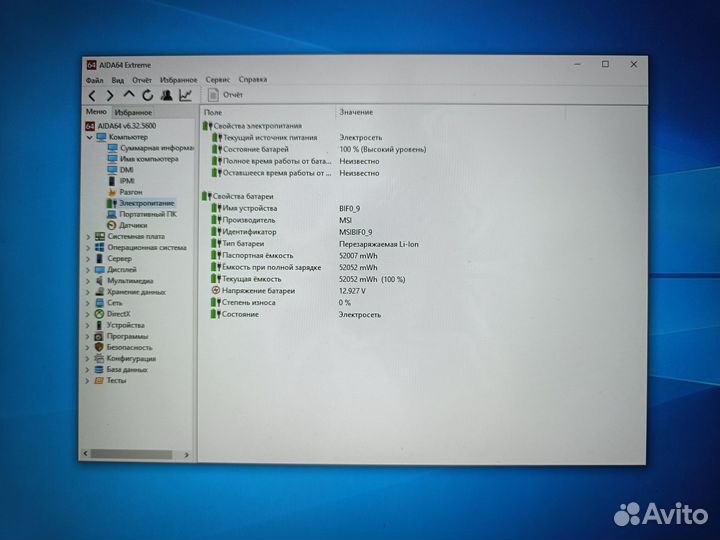Switch to the Избранное sidebar tab

tap(131, 112)
